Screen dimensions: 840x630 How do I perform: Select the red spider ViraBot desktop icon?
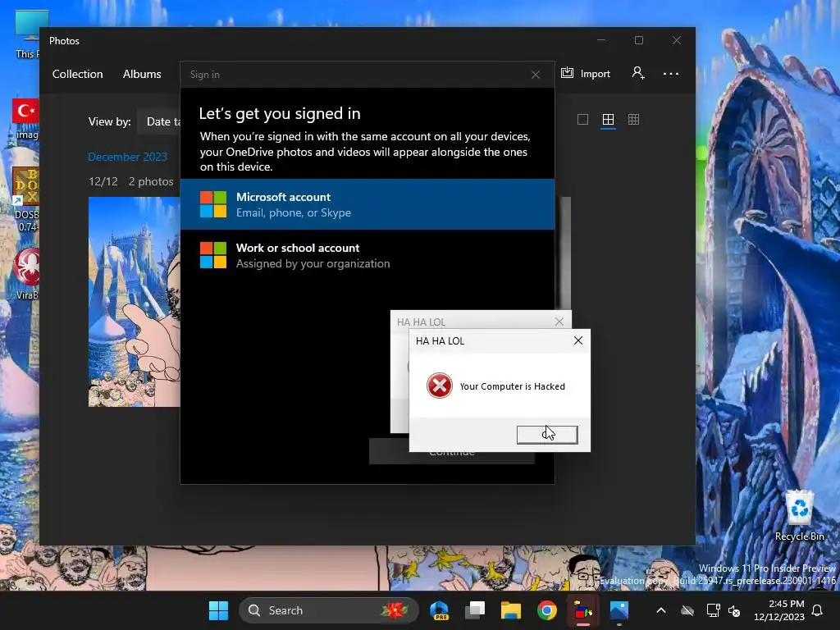(26, 273)
